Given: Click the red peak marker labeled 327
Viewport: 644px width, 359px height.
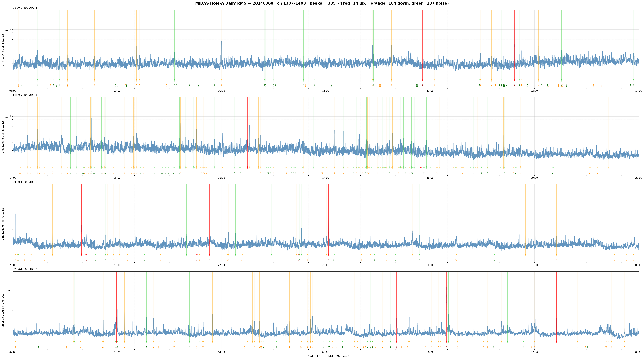Looking at the screenshot, I should pos(556,342).
